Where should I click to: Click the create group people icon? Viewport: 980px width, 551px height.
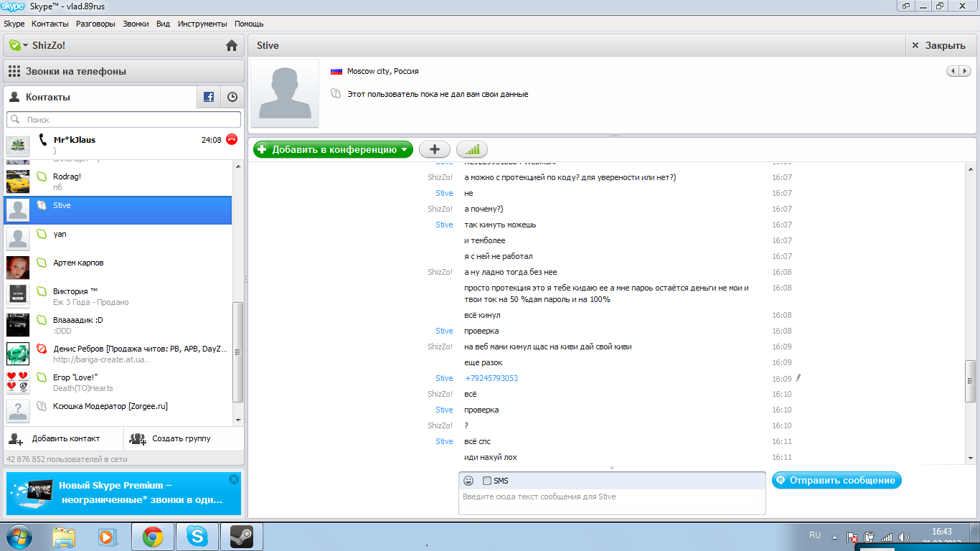(x=138, y=438)
